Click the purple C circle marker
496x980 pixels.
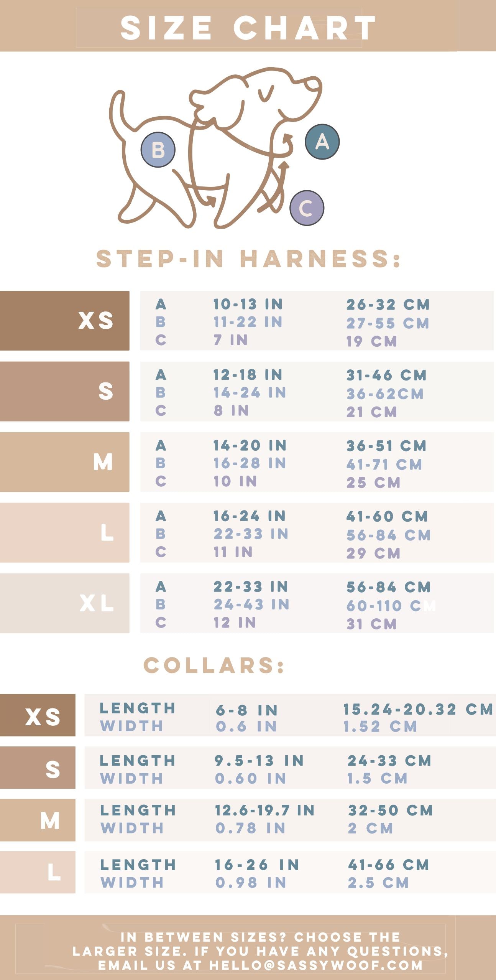click(307, 208)
